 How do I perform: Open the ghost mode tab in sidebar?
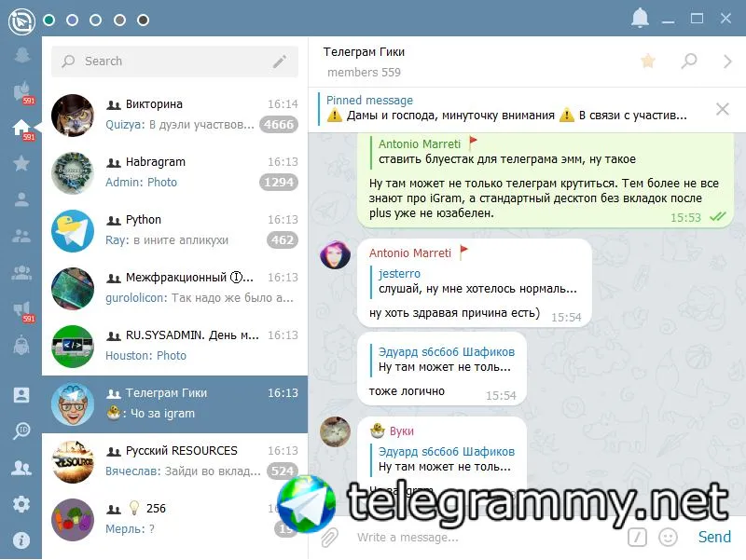coord(21,54)
